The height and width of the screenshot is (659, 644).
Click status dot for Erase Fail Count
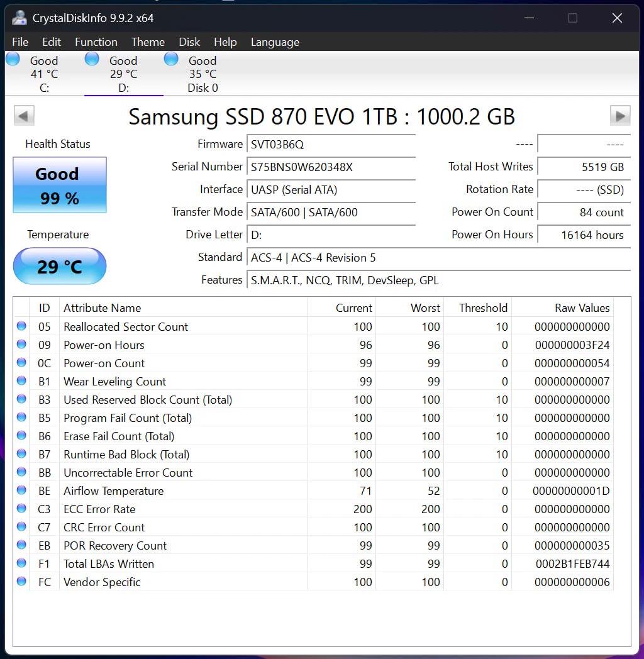21,436
